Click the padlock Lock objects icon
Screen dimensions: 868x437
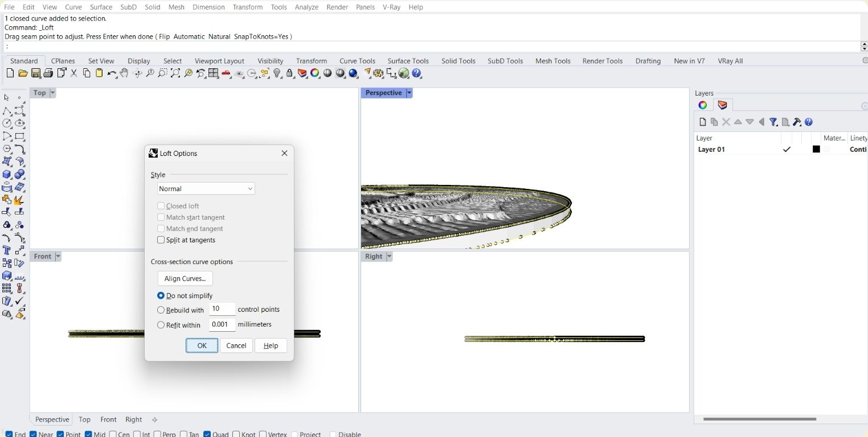point(290,73)
